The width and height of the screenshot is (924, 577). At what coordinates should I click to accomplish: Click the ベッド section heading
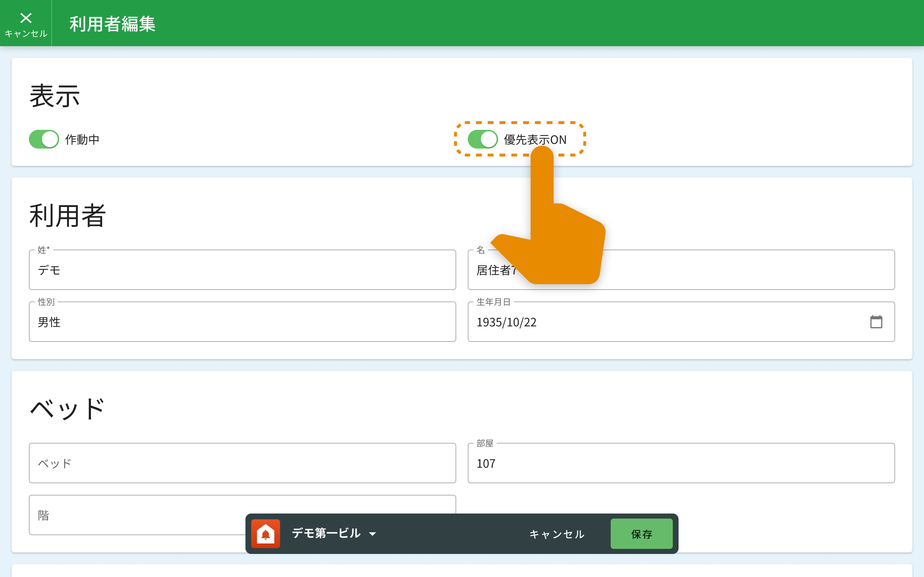67,409
